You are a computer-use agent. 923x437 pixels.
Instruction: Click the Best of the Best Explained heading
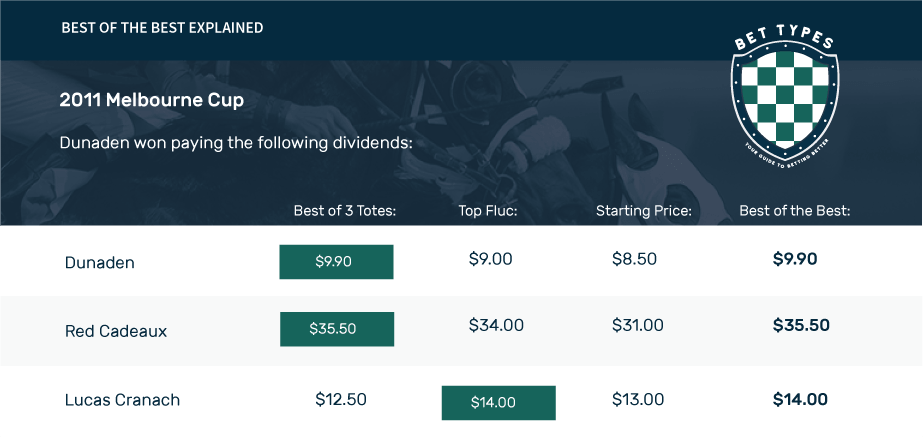162,28
